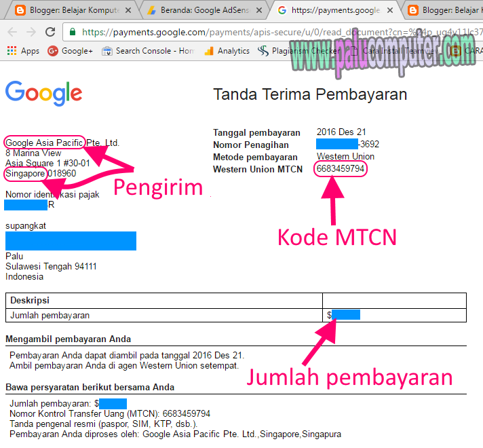Click the city line Palu
Screen dimensions: 483x448
[x=14, y=256]
